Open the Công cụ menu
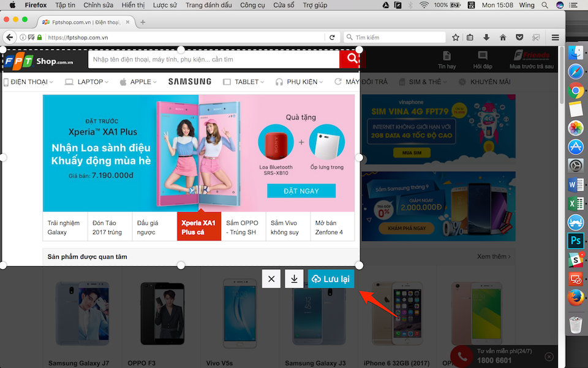 tap(252, 5)
